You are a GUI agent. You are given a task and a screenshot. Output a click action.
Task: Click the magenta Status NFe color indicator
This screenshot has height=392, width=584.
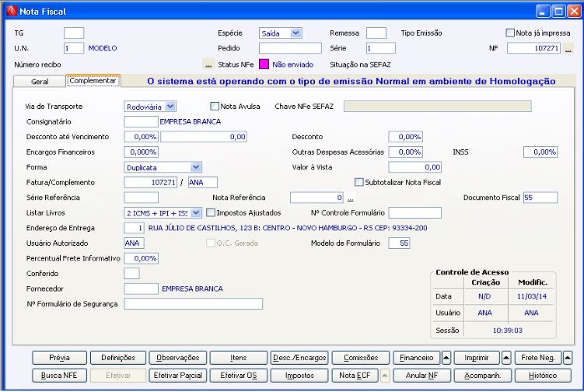pyautogui.click(x=264, y=64)
